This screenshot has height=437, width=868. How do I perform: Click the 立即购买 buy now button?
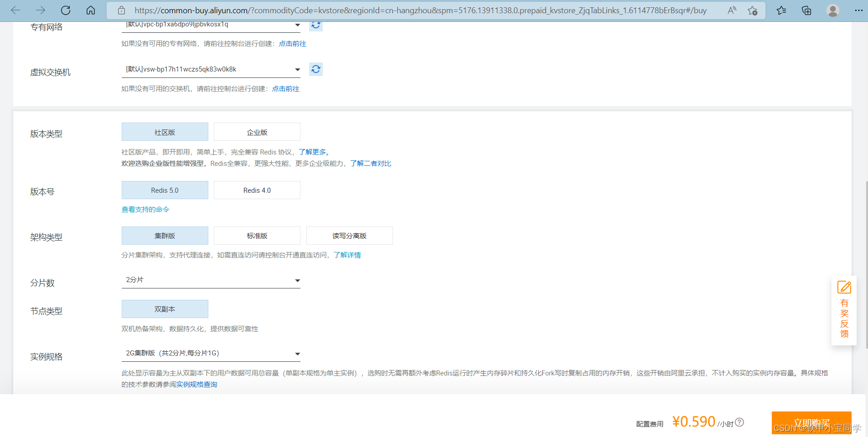point(811,423)
